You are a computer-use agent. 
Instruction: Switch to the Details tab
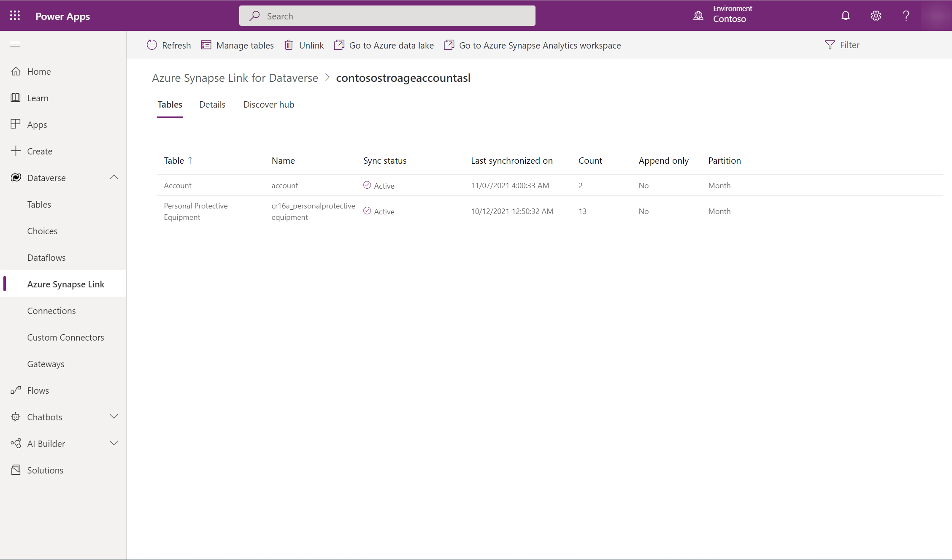(212, 104)
